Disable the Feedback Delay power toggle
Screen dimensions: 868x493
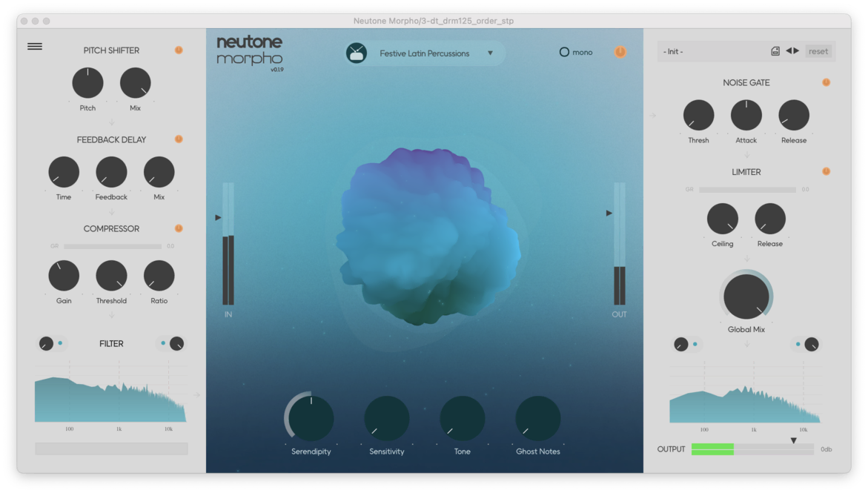point(179,139)
